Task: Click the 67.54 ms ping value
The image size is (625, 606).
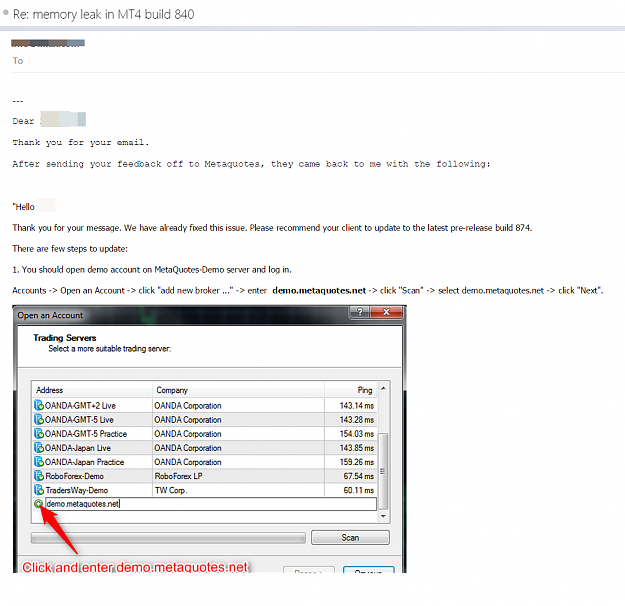Action: click(x=359, y=476)
